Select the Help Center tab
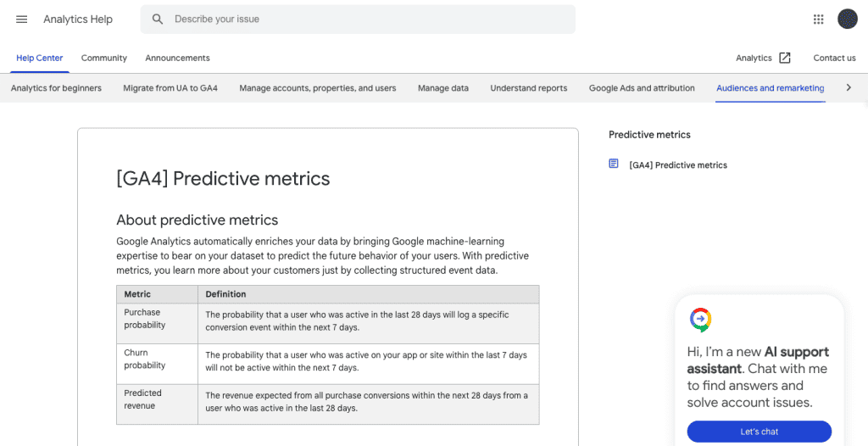This screenshot has width=868, height=446. click(39, 59)
